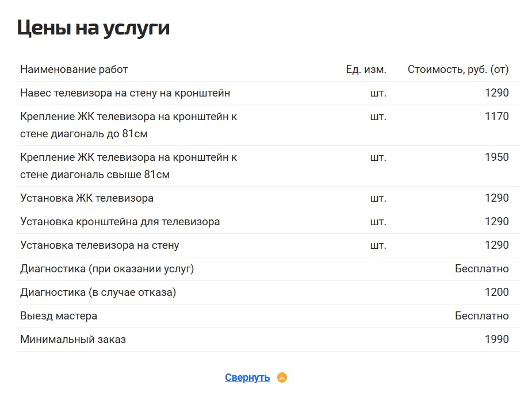Click the "Стоимость, руб. (от)" column header

pyautogui.click(x=458, y=70)
